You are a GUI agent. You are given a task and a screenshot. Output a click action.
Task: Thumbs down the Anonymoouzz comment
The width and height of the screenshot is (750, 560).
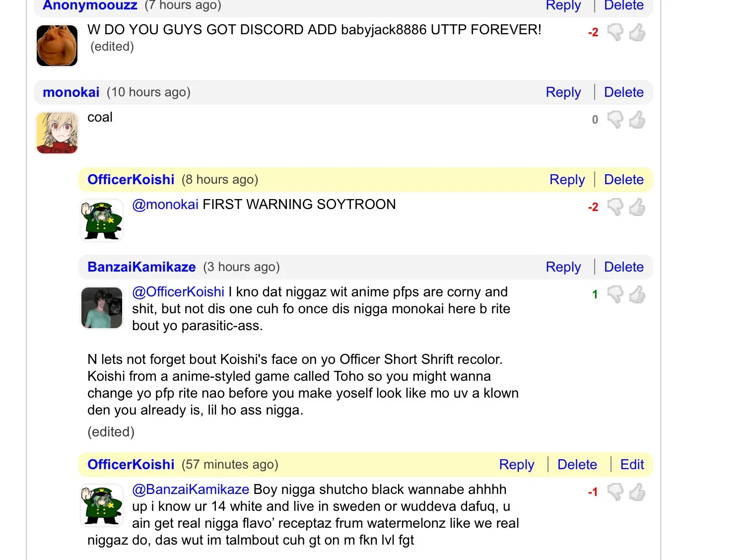pyautogui.click(x=615, y=33)
